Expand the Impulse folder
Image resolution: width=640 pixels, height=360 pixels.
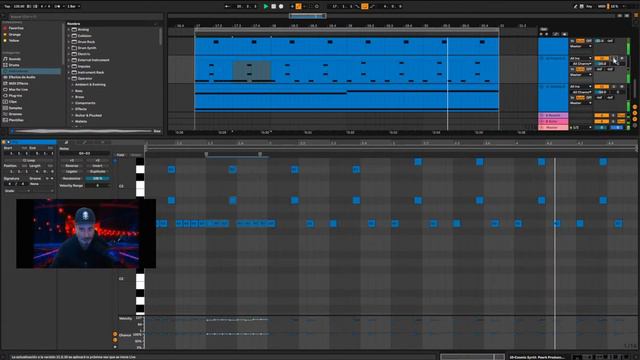[x=69, y=66]
